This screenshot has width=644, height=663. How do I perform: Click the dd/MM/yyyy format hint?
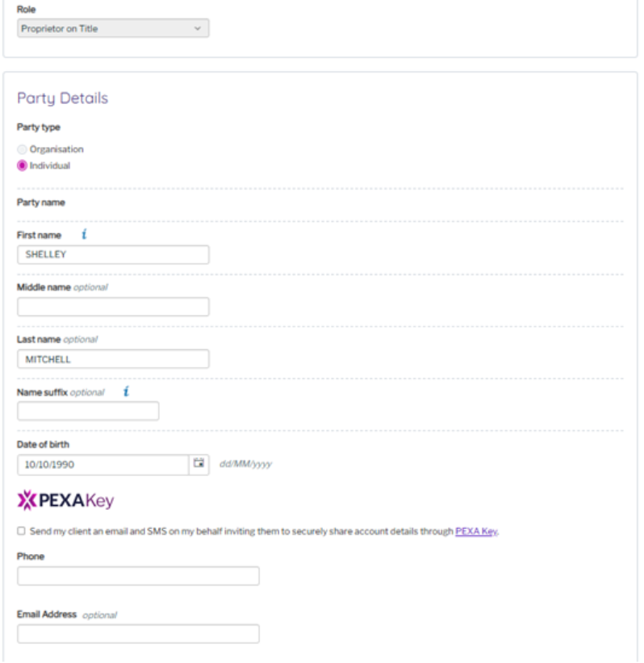(245, 465)
